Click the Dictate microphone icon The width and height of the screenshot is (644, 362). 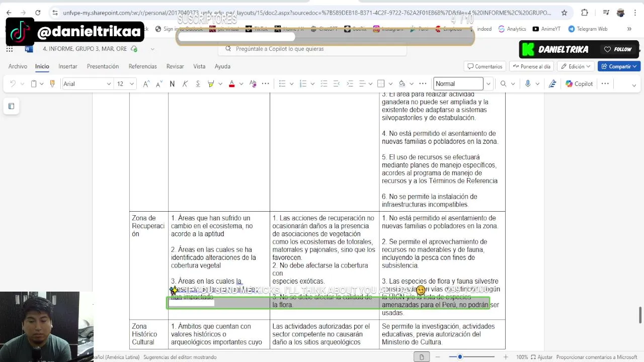pyautogui.click(x=528, y=84)
